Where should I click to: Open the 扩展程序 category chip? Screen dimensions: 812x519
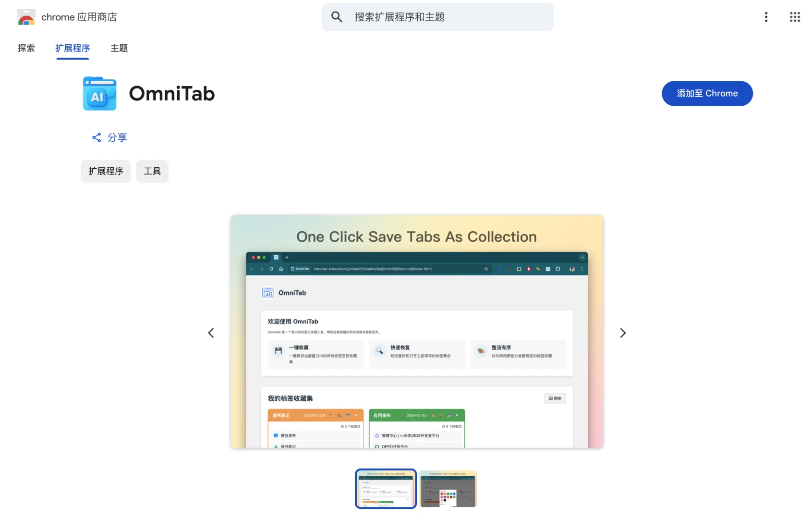click(x=106, y=171)
